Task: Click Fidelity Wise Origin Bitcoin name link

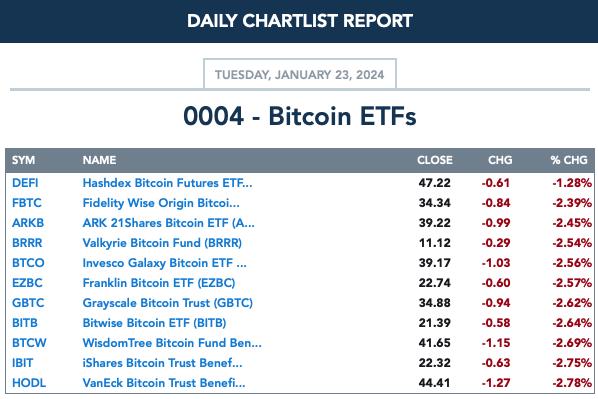Action: point(161,203)
